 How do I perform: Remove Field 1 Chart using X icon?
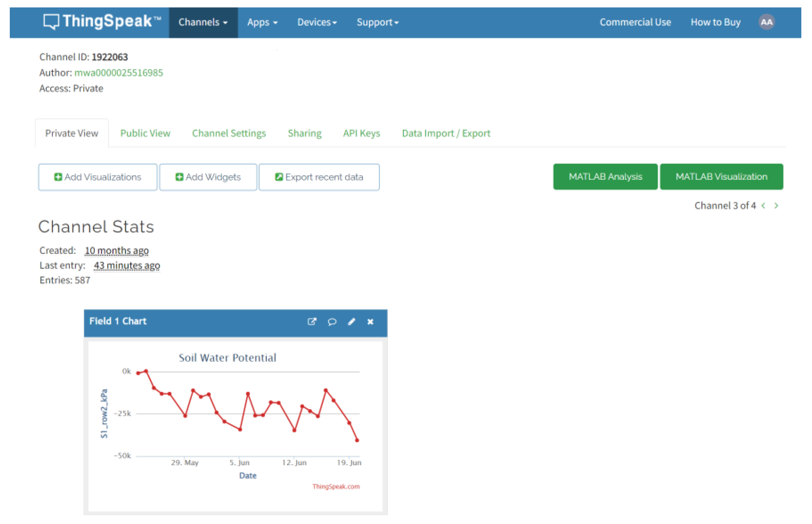(370, 322)
